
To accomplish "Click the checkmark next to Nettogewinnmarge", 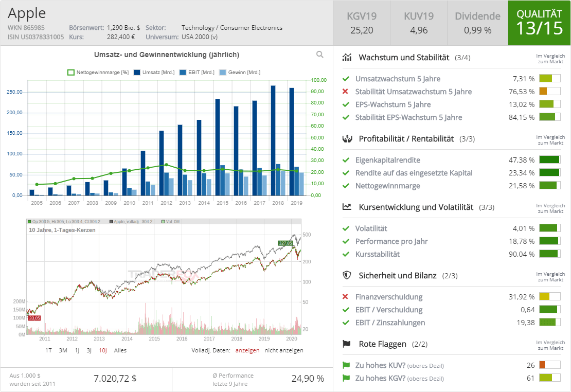I will [346, 186].
